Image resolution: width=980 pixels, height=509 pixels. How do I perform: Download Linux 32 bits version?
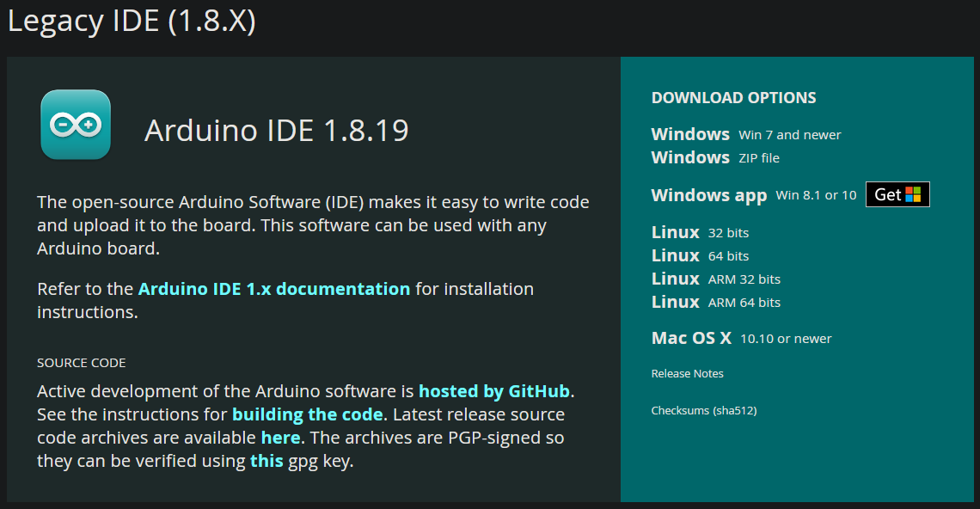click(700, 233)
